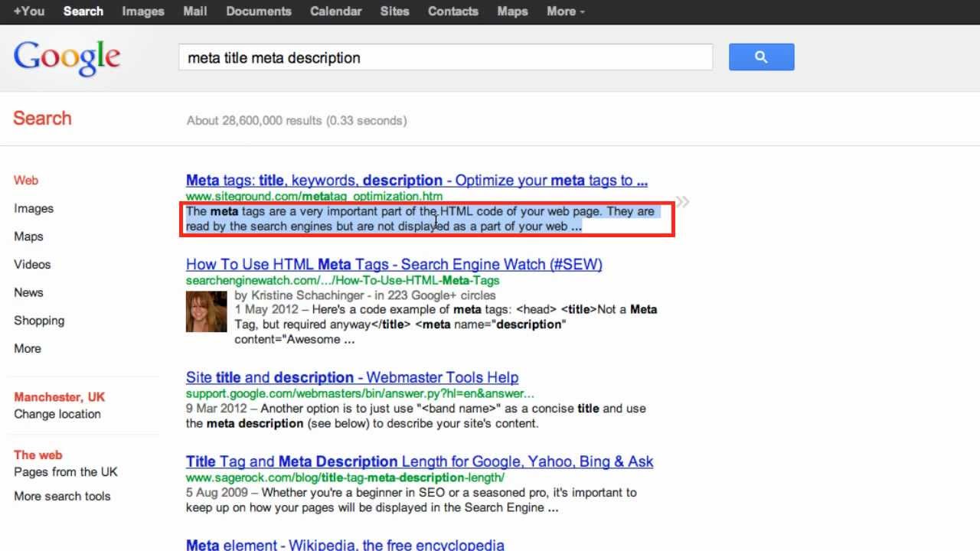Select News filter in left sidebar
The image size is (980, 551).
pos(28,292)
